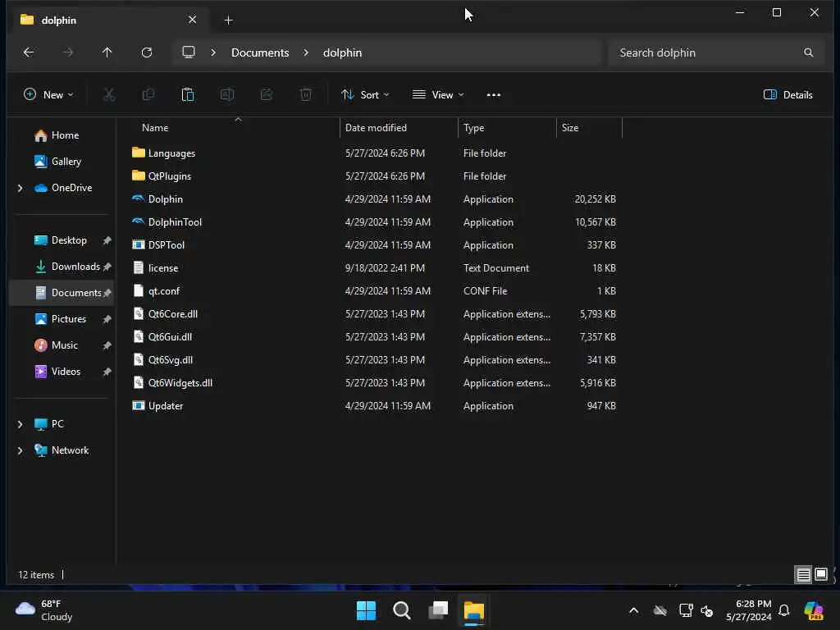The image size is (840, 630).
Task: Toggle the Details pane
Action: (x=787, y=95)
